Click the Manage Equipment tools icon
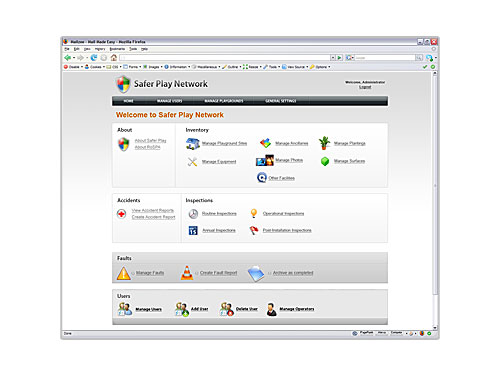This screenshot has height=375, width=500. pyautogui.click(x=192, y=162)
